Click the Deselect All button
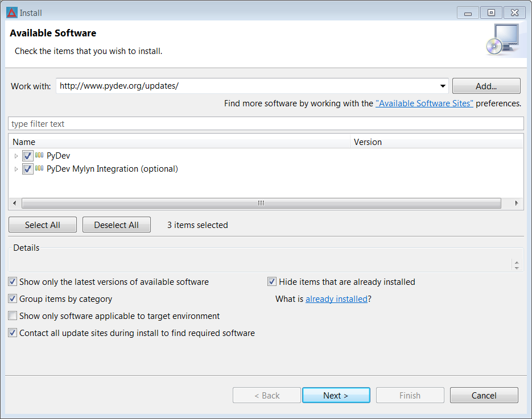 (x=117, y=225)
